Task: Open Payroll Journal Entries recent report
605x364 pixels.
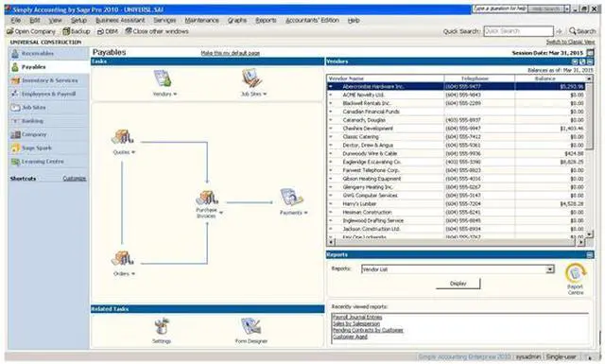Action: tap(357, 318)
